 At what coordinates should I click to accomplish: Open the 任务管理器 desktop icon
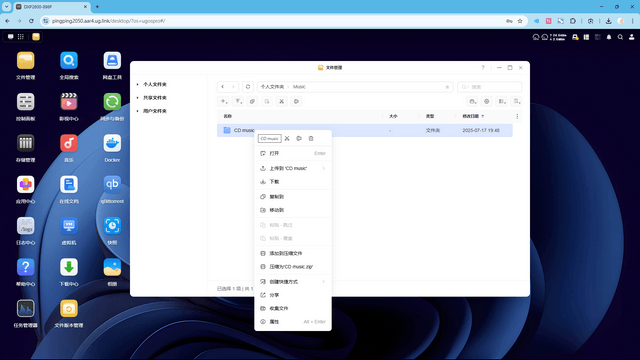click(x=25, y=309)
